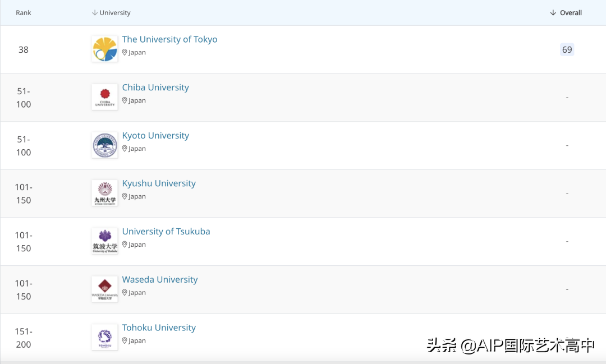Open the University of Tsukuba link

[x=166, y=232]
